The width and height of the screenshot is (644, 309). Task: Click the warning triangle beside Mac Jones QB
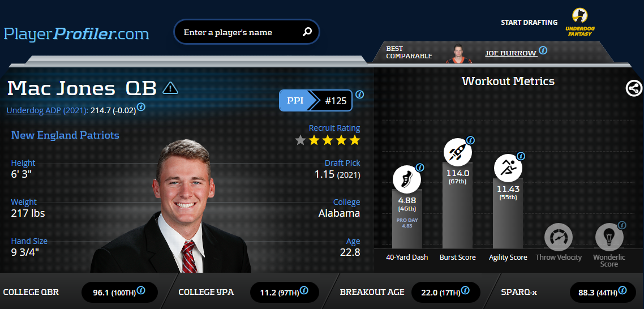170,88
